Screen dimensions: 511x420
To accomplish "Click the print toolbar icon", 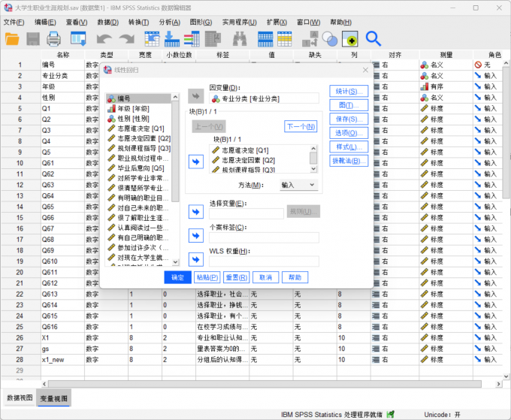I will click(54, 38).
